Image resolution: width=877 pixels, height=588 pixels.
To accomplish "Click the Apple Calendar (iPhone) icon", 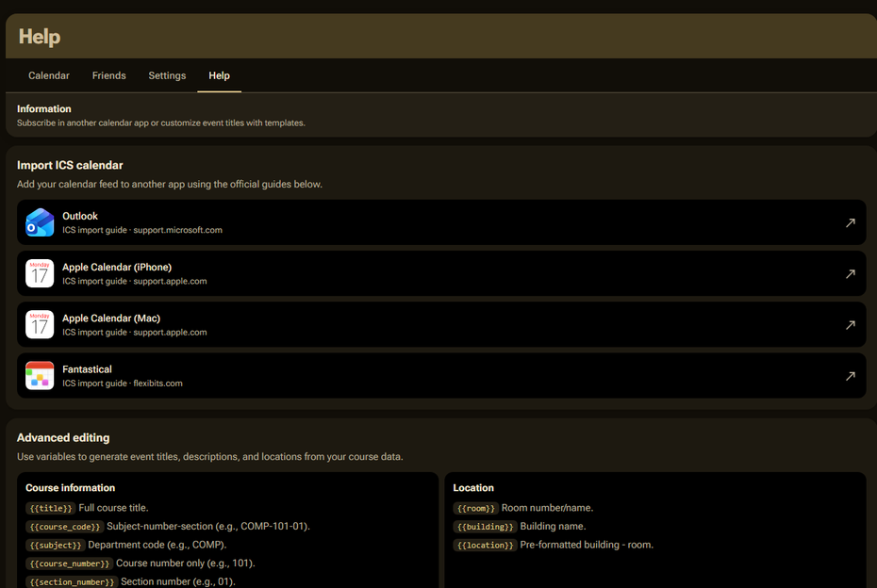I will (40, 273).
